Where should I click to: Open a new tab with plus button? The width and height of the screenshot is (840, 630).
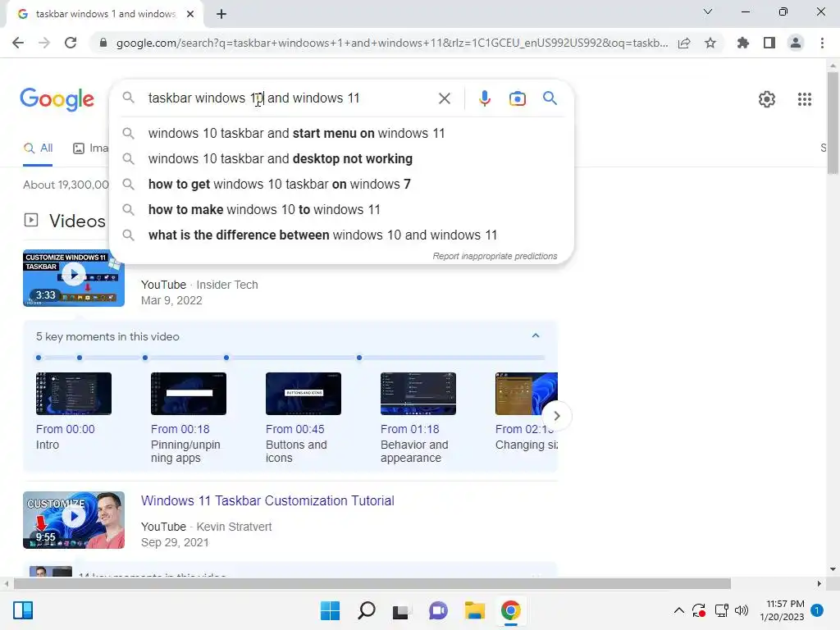(221, 14)
